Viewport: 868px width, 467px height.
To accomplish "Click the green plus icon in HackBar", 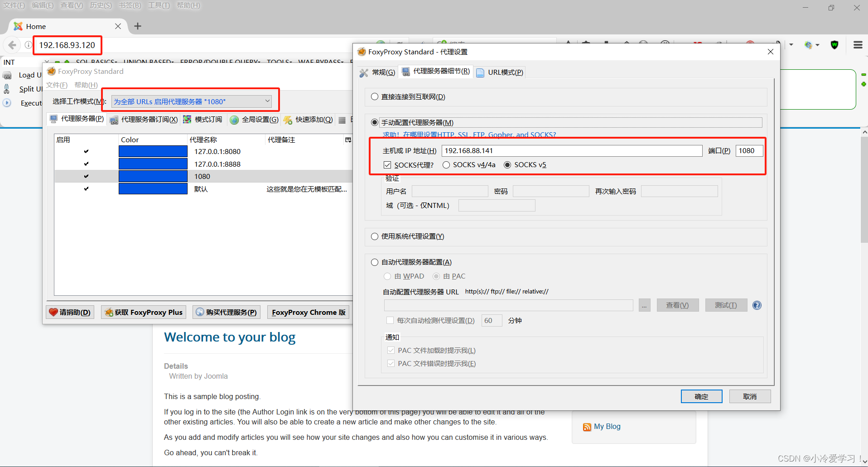I will click(x=863, y=84).
